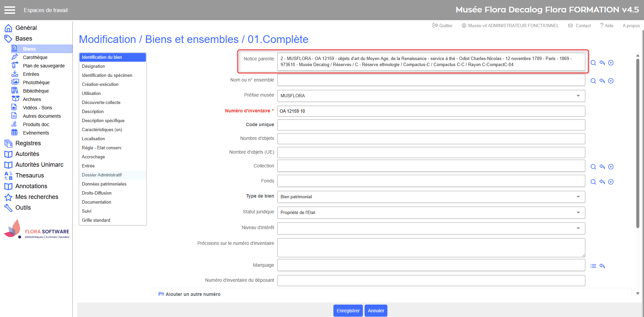The image size is (644, 317).
Task: Click the plus icon next to Fonds field
Action: pos(611,182)
